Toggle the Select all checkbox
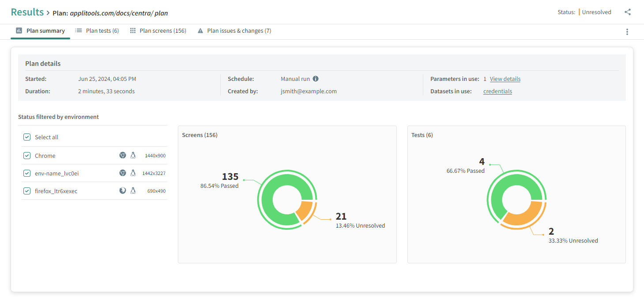Image resolution: width=644 pixels, height=297 pixels. [x=27, y=137]
